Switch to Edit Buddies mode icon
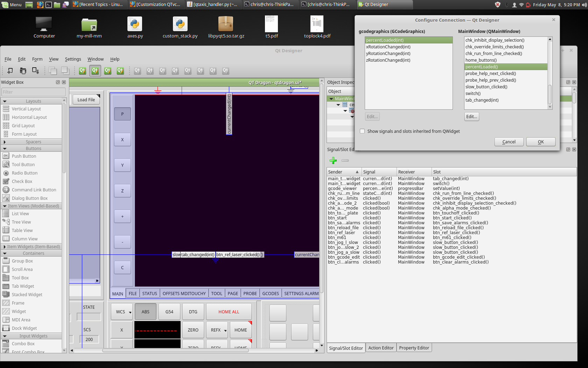Screen dimensions: 588x368 click(108, 70)
